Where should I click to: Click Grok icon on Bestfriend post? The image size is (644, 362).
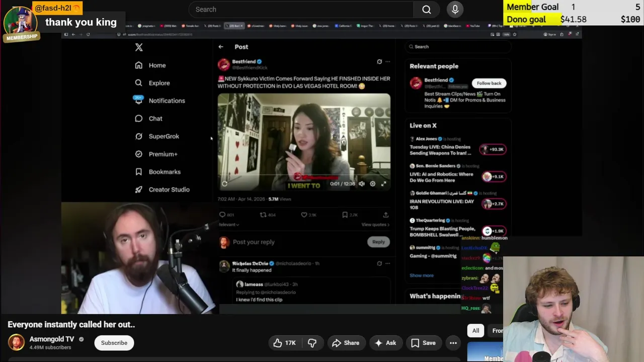[x=379, y=62]
